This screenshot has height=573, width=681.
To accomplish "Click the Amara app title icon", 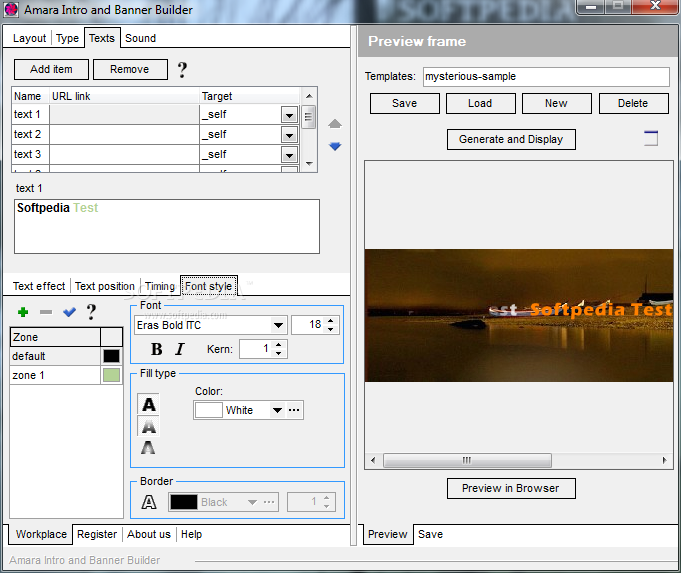I will (11, 10).
